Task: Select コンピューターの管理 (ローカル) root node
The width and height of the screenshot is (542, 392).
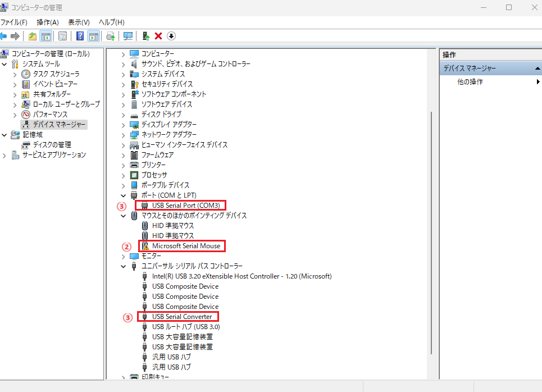Action: tap(51, 54)
